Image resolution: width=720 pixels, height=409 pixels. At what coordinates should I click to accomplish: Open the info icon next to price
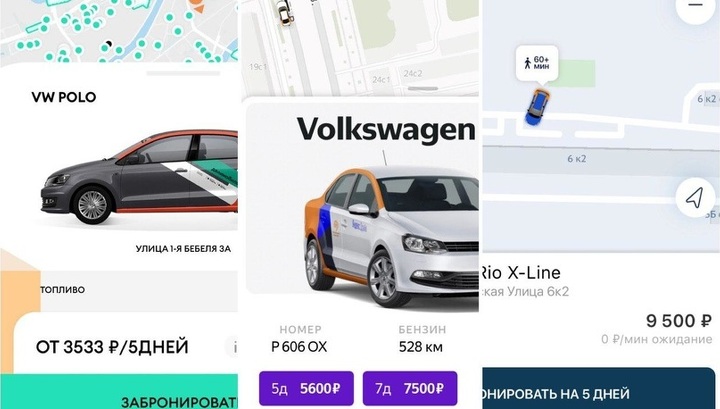[233, 347]
